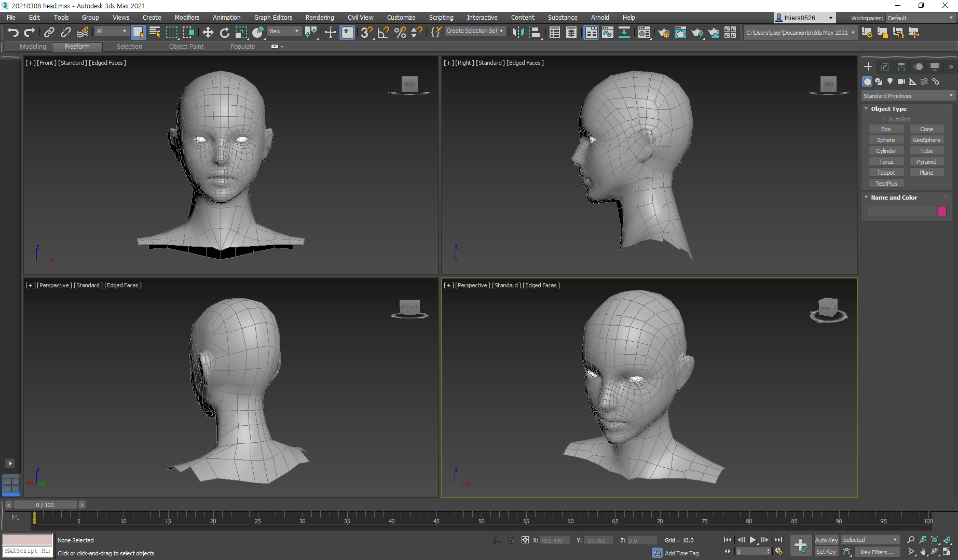
Task: Switch to the Object Paint ribbon tab
Action: point(186,47)
